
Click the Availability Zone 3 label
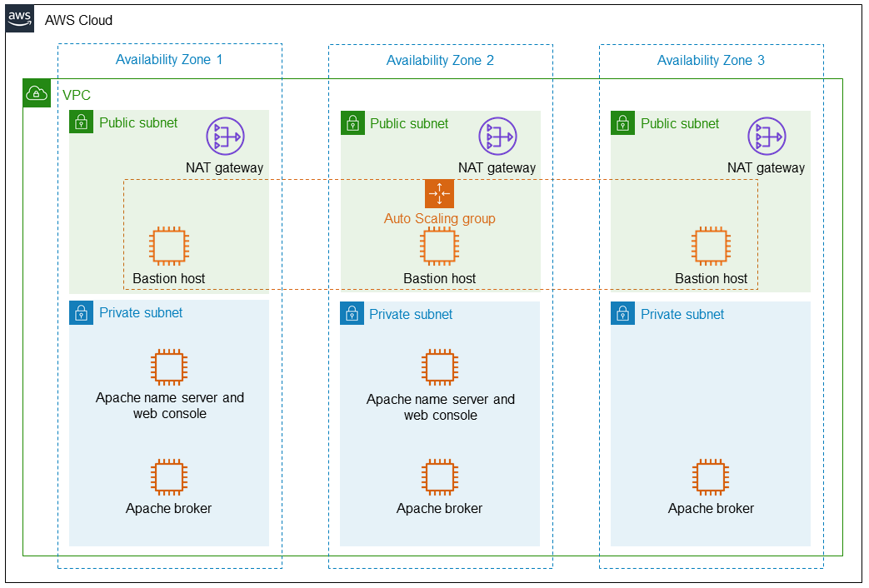tap(711, 61)
